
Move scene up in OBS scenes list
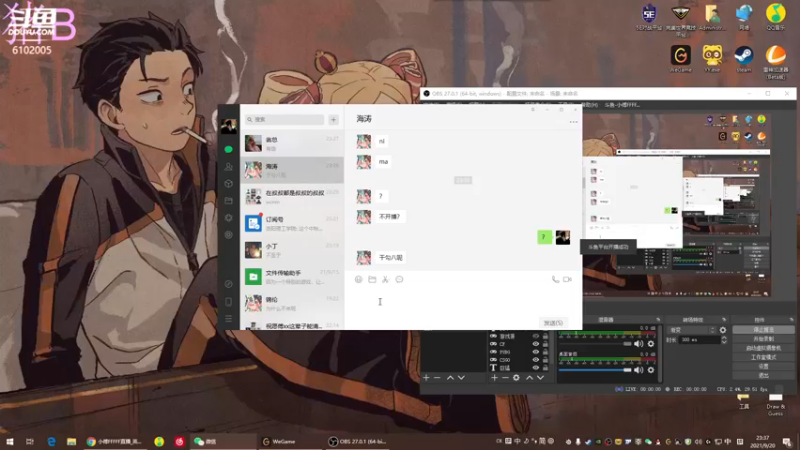(x=451, y=378)
